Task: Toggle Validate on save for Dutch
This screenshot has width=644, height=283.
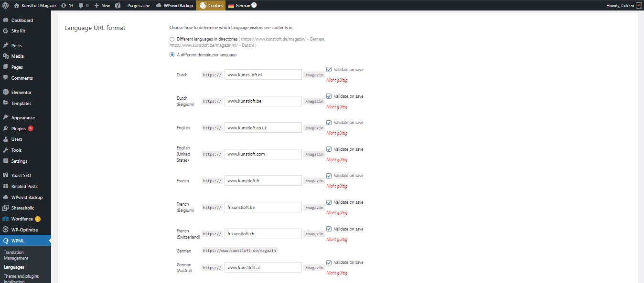Action: (x=329, y=70)
